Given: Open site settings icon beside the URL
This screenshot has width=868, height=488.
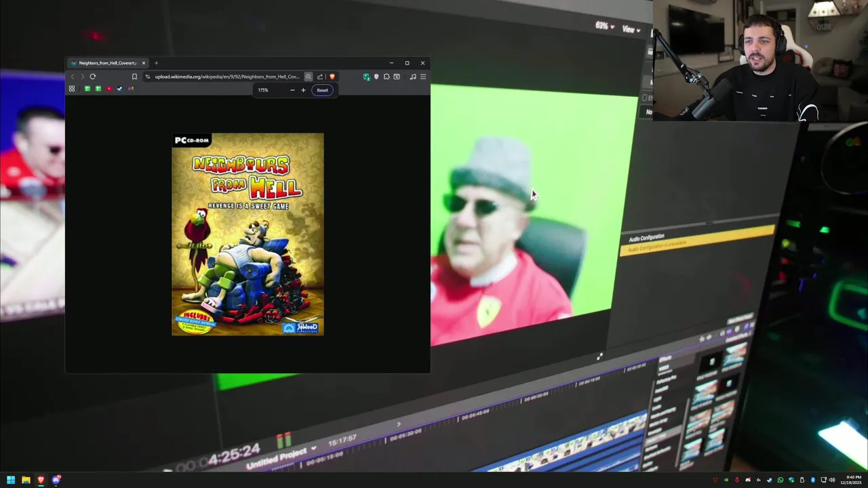Looking at the screenshot, I should coord(148,77).
